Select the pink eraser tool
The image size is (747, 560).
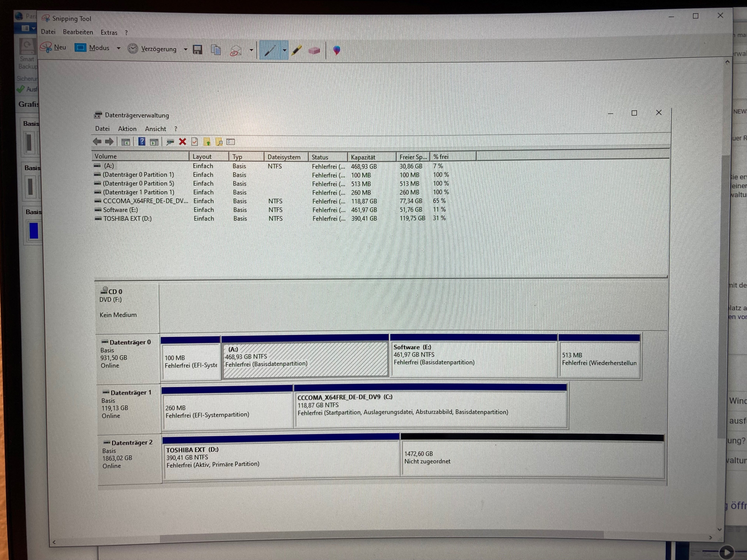pyautogui.click(x=314, y=51)
